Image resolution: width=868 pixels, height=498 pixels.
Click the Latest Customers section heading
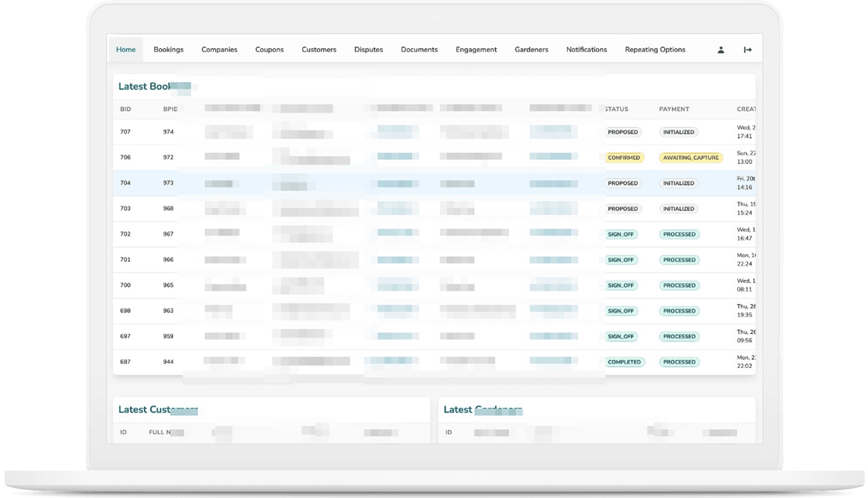point(158,409)
